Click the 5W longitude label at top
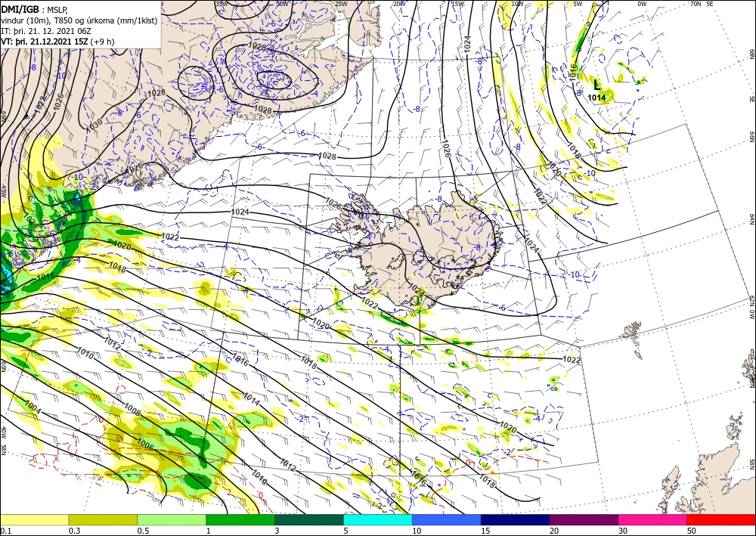This screenshot has width=756, height=536. (x=577, y=4)
